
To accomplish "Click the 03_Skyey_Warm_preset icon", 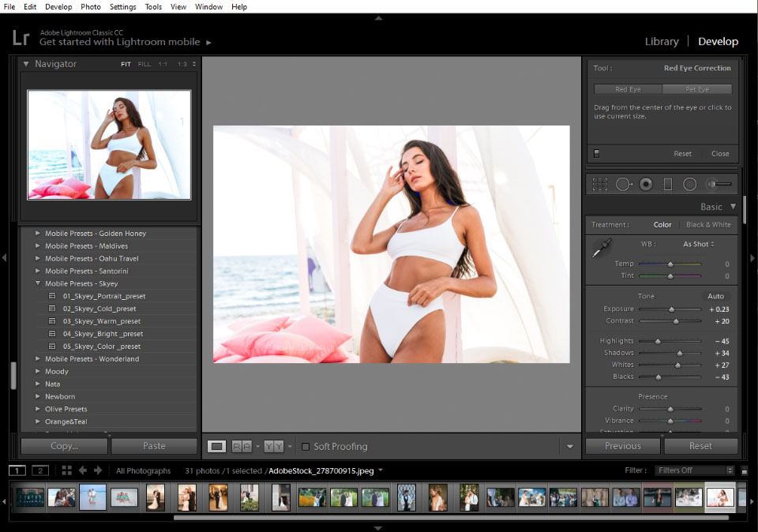I will point(52,320).
